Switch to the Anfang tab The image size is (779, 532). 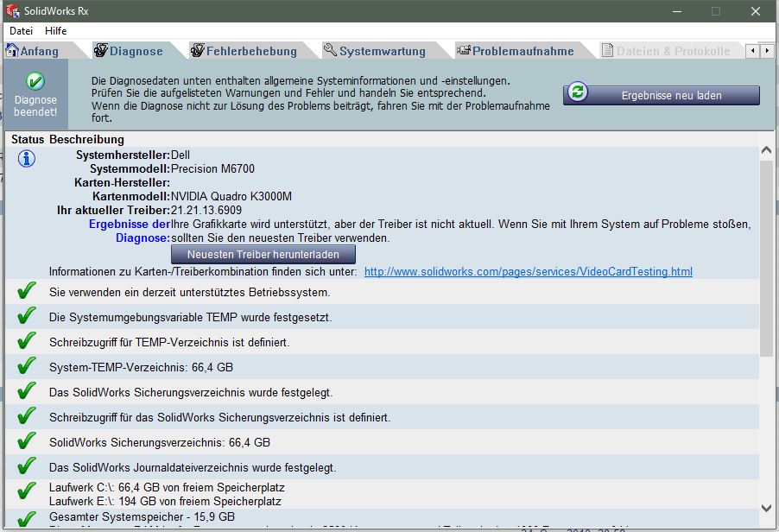coord(39,51)
